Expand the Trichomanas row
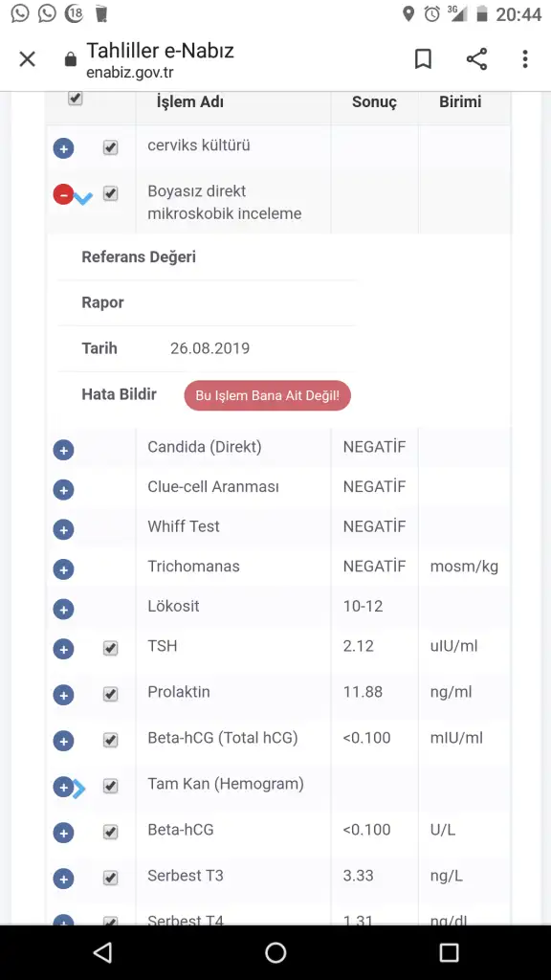The height and width of the screenshot is (980, 551). [x=63, y=569]
